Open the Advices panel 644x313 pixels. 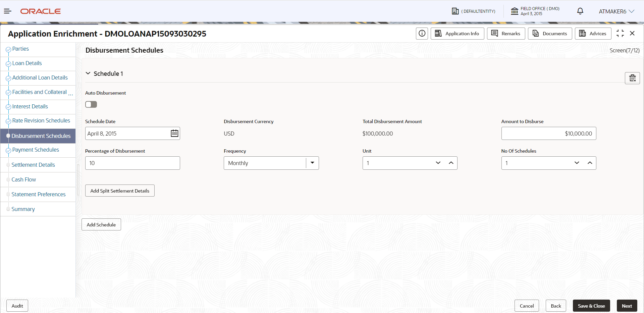click(x=593, y=34)
